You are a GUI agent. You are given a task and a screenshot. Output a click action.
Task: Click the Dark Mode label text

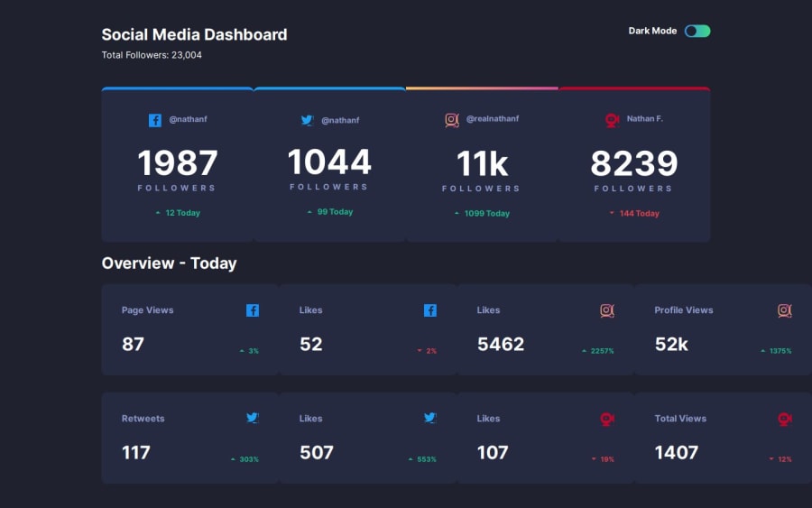(x=652, y=31)
